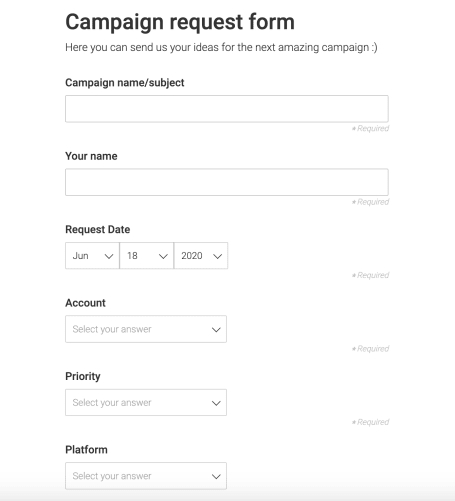Open the year dropdown showing 2020

pyautogui.click(x=201, y=256)
